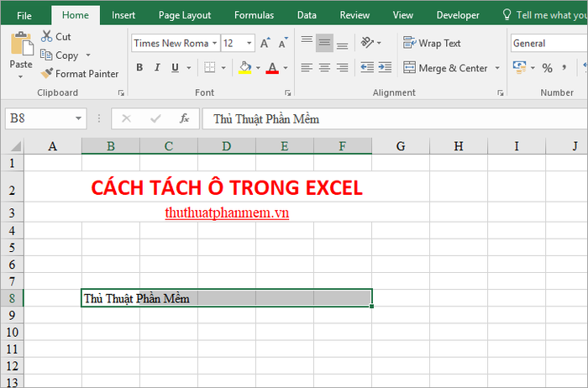Open the font name dropdown
Viewport: 588px width, 388px height.
click(214, 43)
